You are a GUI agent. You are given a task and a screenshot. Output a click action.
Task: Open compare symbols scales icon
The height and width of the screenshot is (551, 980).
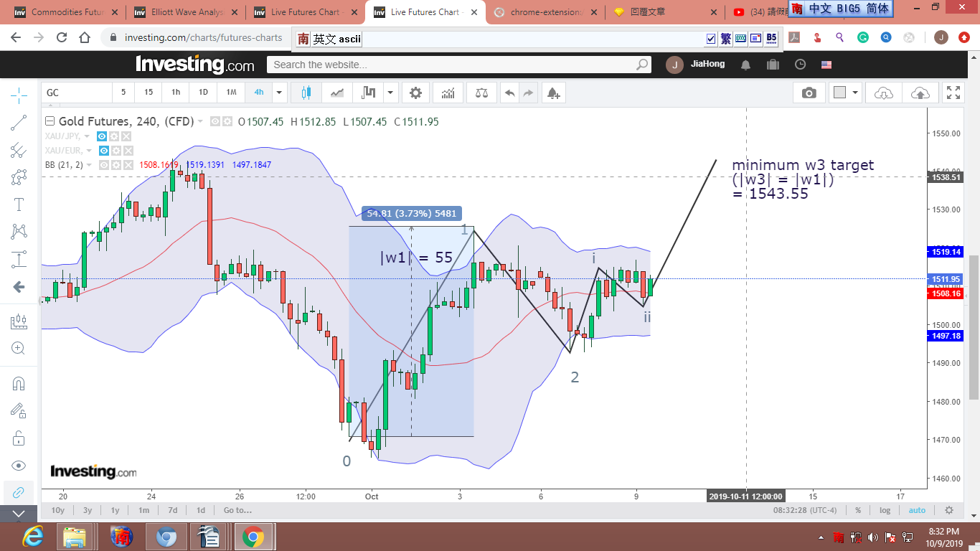pos(481,93)
